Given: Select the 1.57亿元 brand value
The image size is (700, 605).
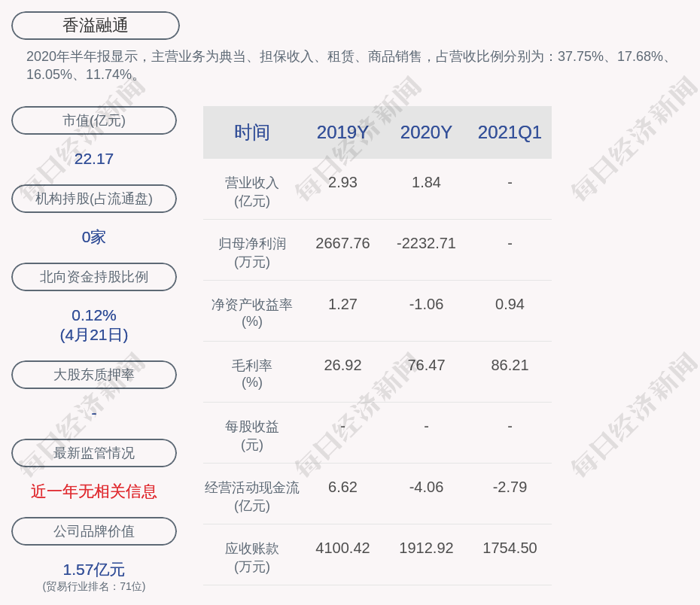Looking at the screenshot, I should (x=94, y=570).
